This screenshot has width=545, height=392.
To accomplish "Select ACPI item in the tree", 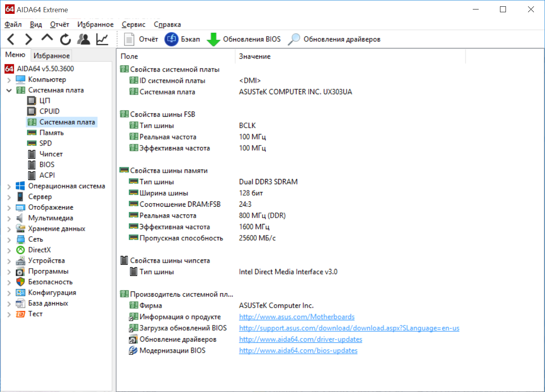I will [x=47, y=175].
